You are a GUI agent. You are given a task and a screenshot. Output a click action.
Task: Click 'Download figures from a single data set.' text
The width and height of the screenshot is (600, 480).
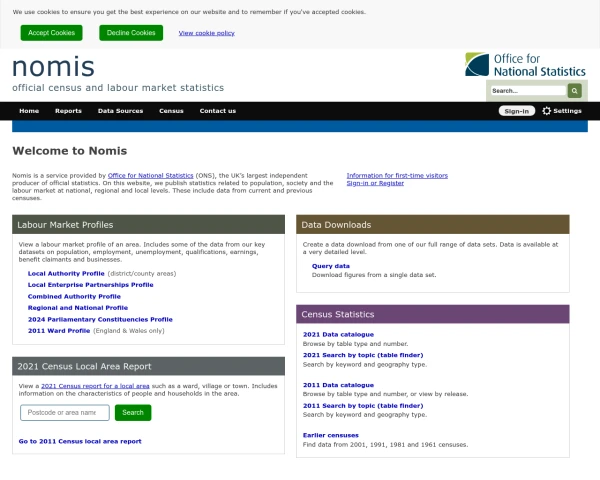click(x=374, y=275)
